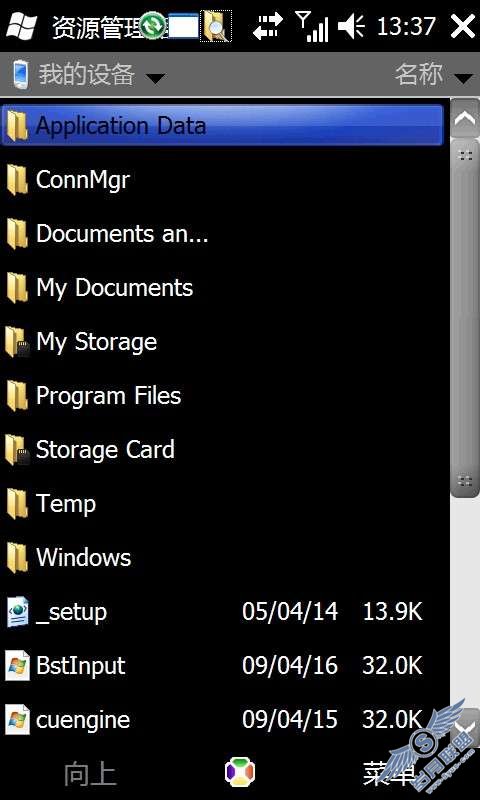Click the vertical scrollbar thumb

pos(465,318)
